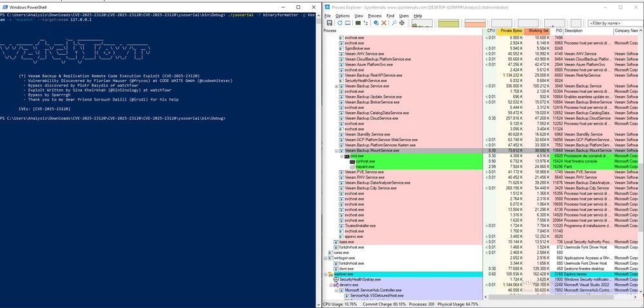Open the View menu
This screenshot has height=308, width=644.
point(359,15)
